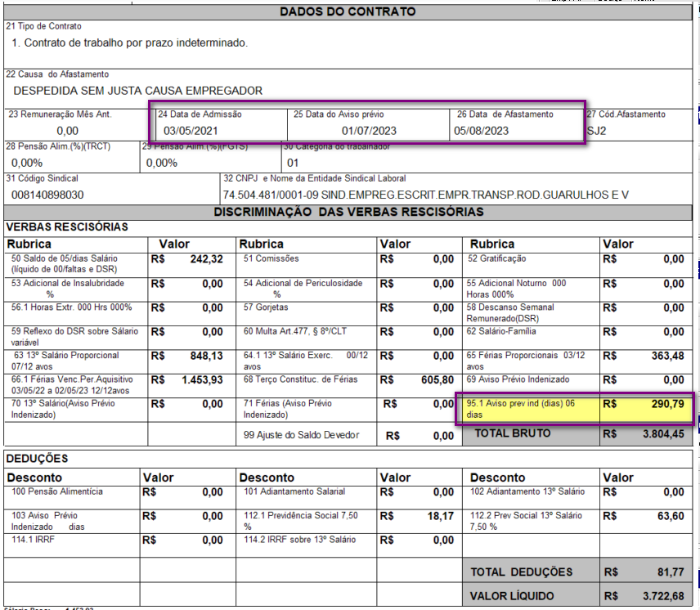Click the 'DADOS DO CONTRATO' header
Screen dimensions: 700x610
348,11
